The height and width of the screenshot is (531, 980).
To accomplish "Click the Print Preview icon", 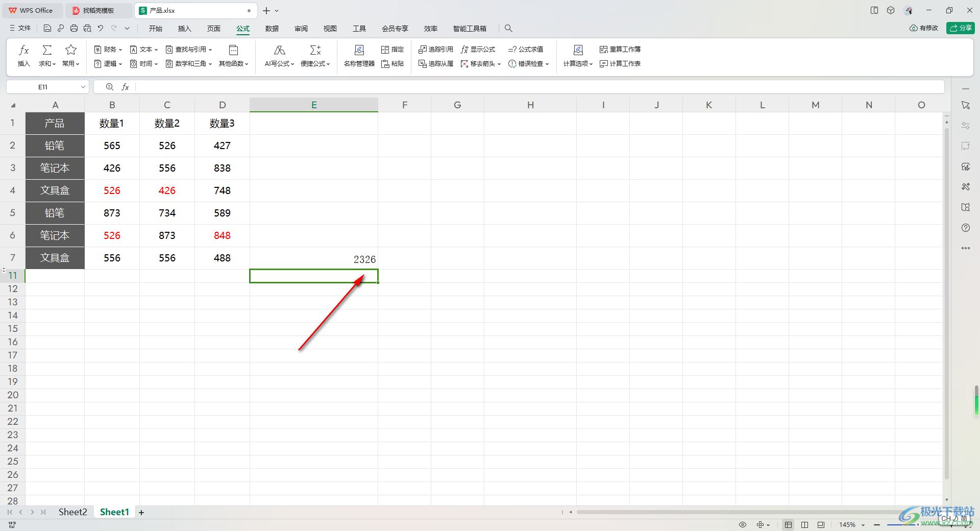I will pos(87,28).
